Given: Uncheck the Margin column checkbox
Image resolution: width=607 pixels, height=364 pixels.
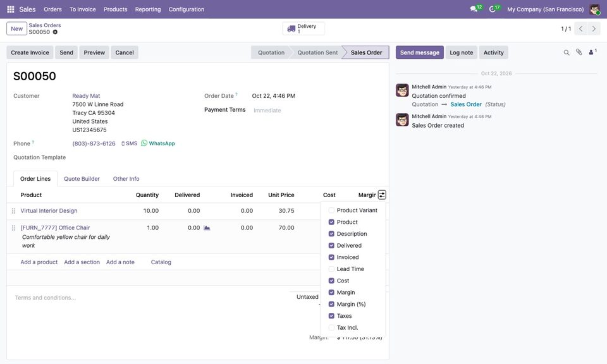Looking at the screenshot, I should tap(331, 293).
